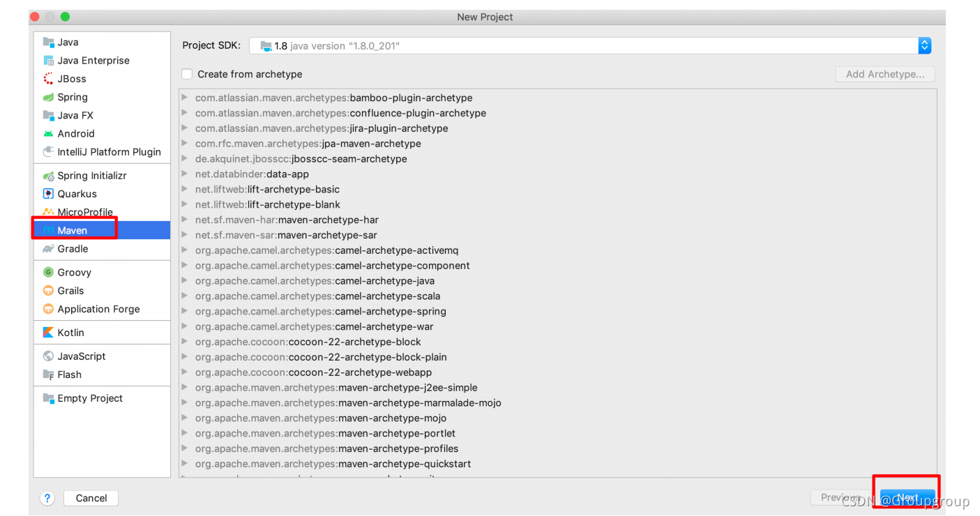The width and height of the screenshot is (980, 516).
Task: Click the IntelliJ Platform Plugin icon
Action: click(48, 152)
